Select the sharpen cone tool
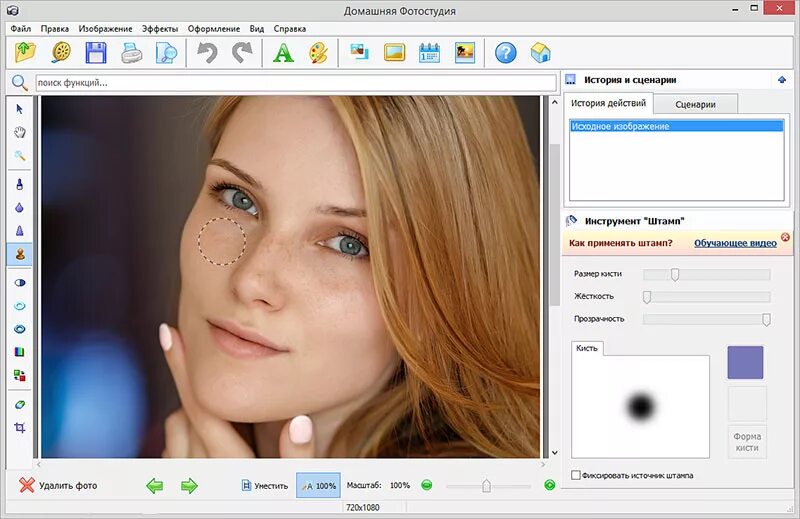800x519 pixels. [x=19, y=231]
